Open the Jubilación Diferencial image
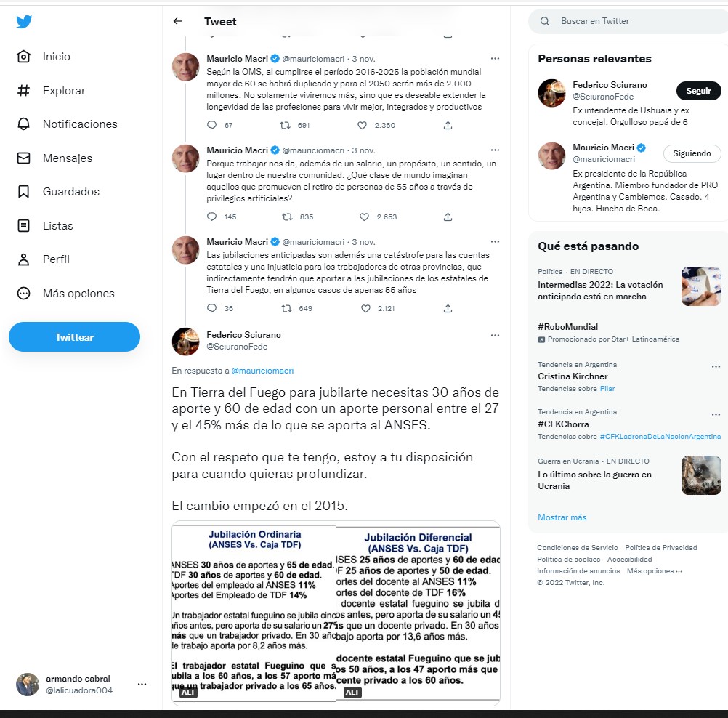 pyautogui.click(x=418, y=613)
